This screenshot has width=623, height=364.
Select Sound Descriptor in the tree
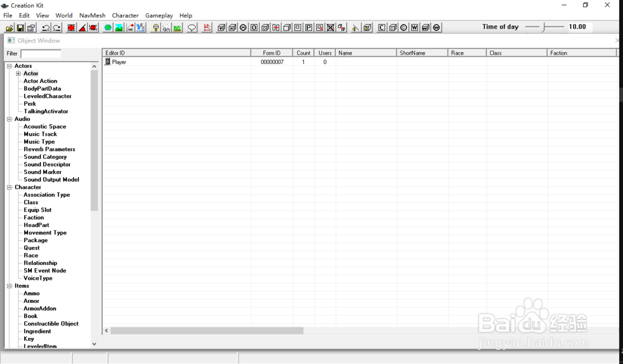pos(47,164)
